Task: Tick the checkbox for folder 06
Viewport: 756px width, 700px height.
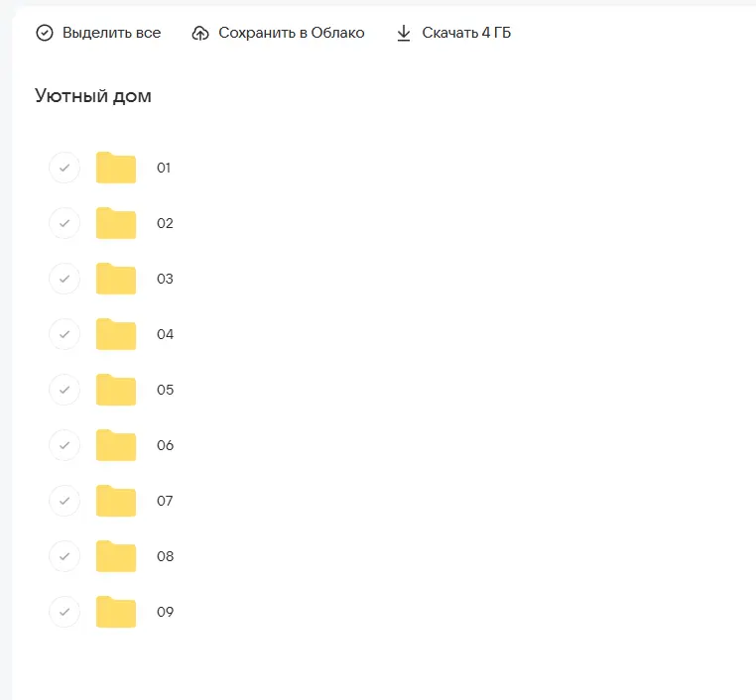Action: [64, 446]
